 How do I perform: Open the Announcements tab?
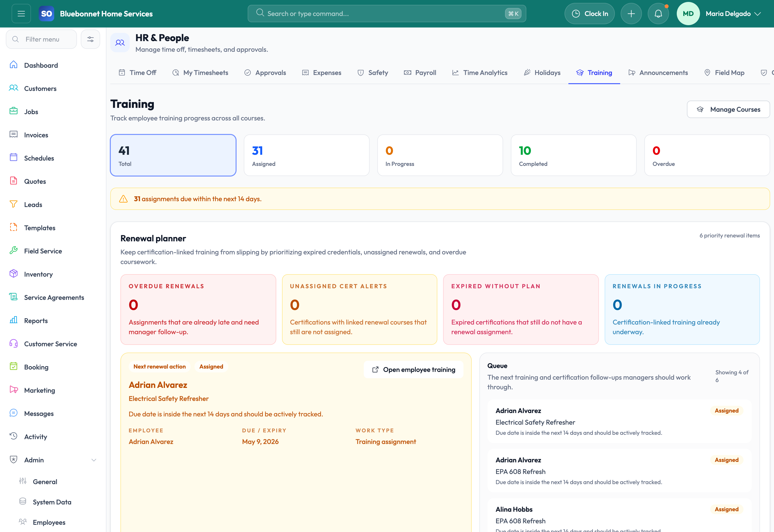658,73
